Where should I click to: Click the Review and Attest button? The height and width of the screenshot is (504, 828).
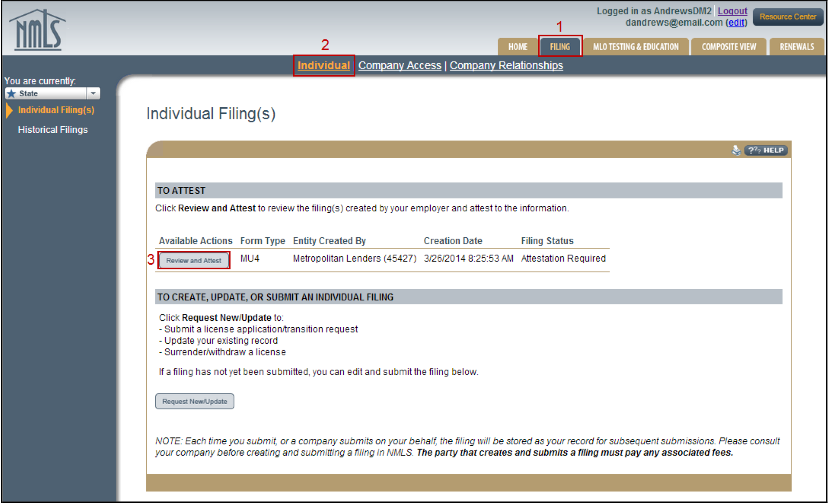(194, 260)
